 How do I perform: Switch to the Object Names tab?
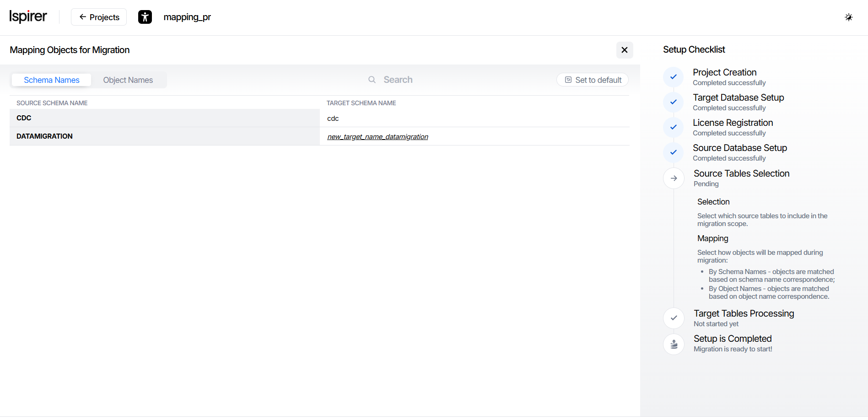point(128,80)
